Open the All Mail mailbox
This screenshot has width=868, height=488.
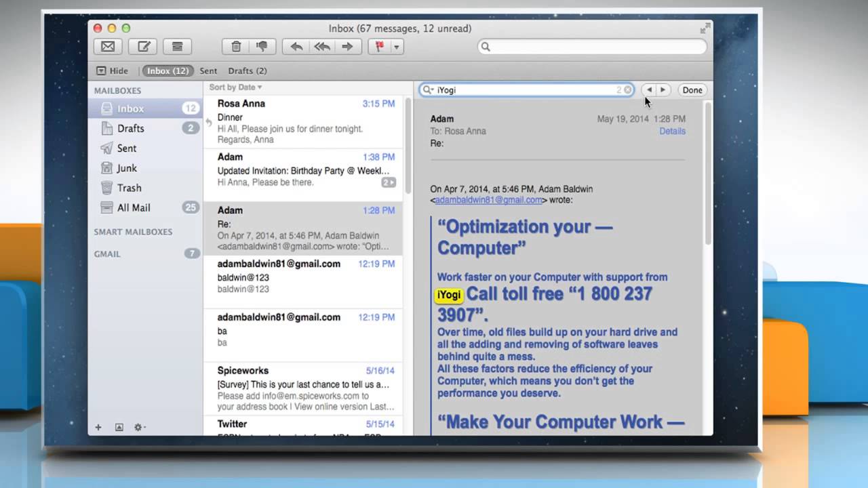145,207
